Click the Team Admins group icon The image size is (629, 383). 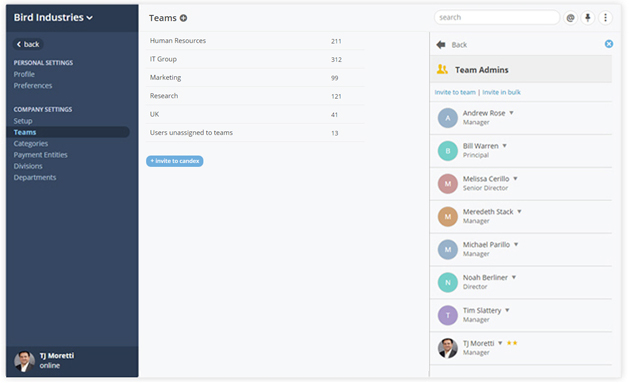click(x=442, y=69)
